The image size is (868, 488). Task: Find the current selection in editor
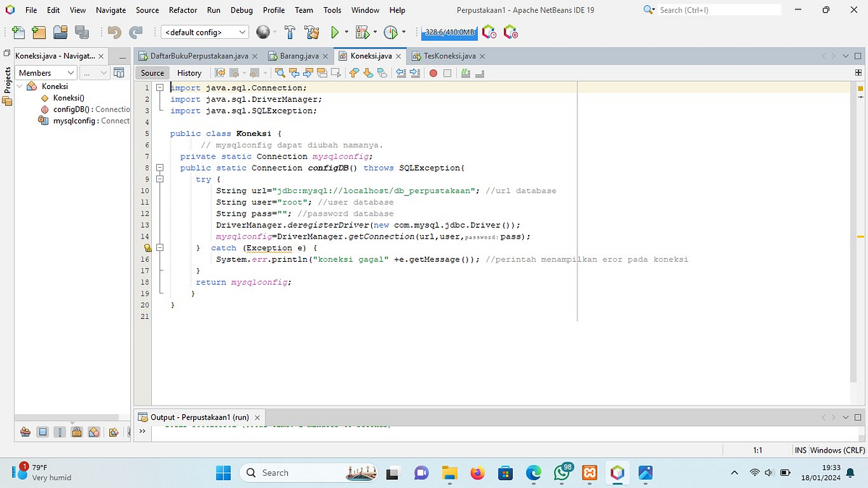[280, 73]
